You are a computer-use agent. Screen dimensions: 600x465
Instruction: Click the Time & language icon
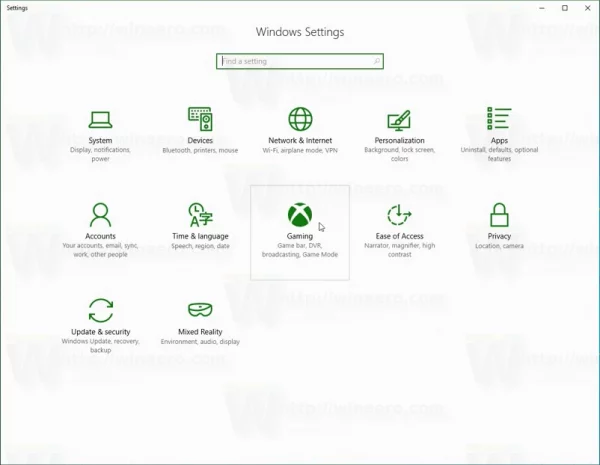(200, 215)
